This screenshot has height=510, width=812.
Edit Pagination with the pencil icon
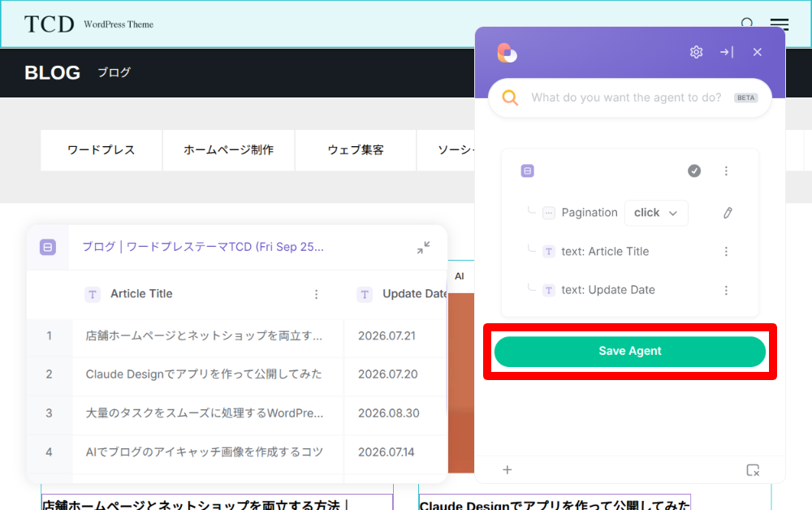[728, 213]
